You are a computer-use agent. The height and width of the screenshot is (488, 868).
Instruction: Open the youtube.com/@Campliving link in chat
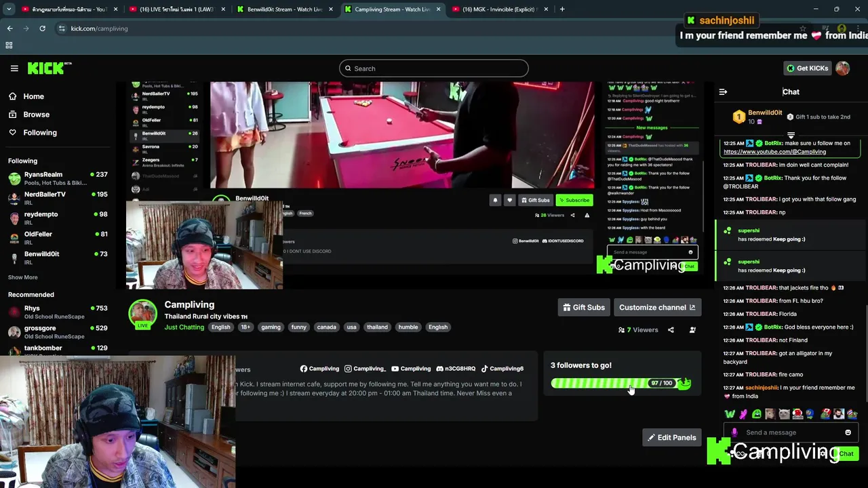(x=774, y=152)
